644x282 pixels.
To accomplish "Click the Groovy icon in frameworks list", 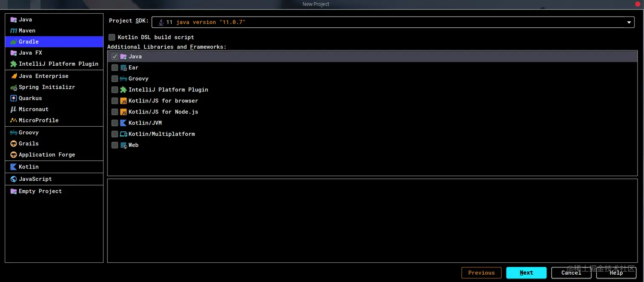I will tap(124, 78).
